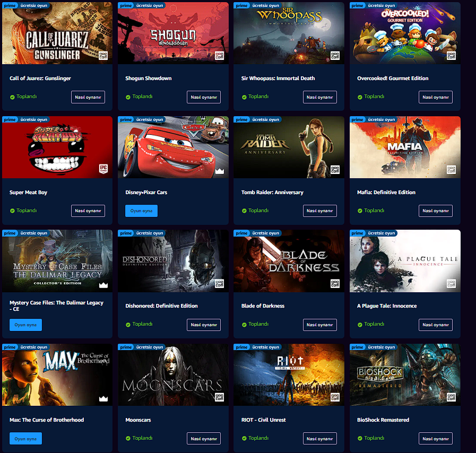Image resolution: width=476 pixels, height=453 pixels.
Task: Open Nasıl oynanır for Shogun Showdown
Action: coord(204,97)
